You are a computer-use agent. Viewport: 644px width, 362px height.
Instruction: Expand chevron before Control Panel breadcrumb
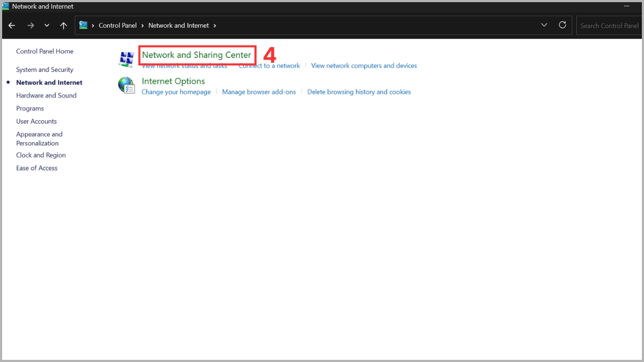coord(93,25)
